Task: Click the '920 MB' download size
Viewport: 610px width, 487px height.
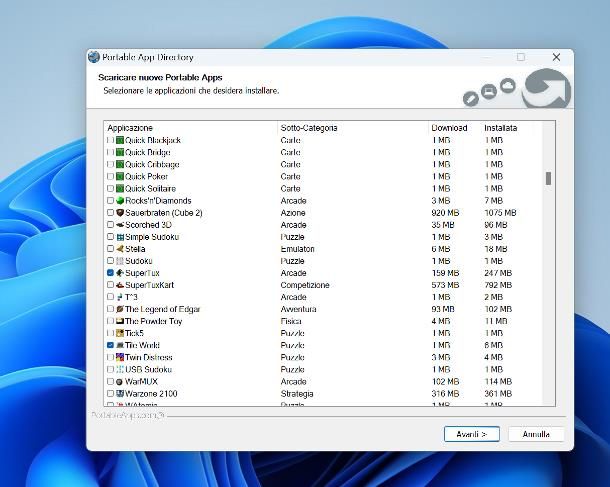Action: click(445, 213)
